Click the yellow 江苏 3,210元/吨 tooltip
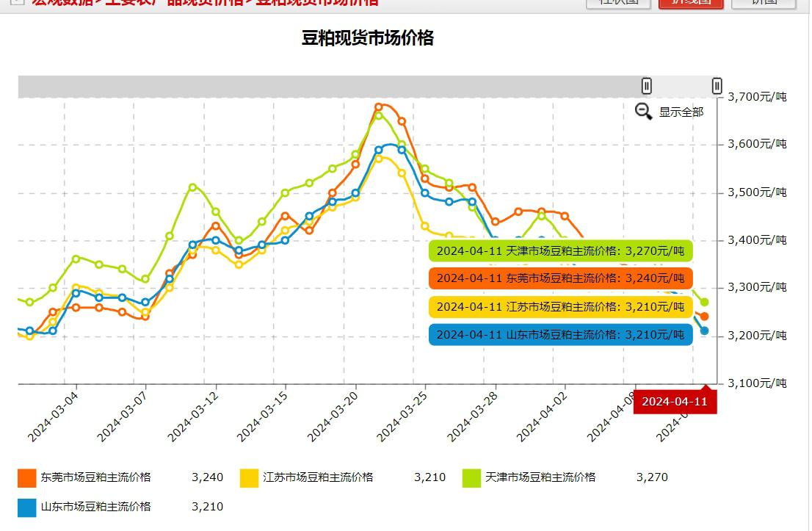Screen dimensions: 812x531 [561, 307]
